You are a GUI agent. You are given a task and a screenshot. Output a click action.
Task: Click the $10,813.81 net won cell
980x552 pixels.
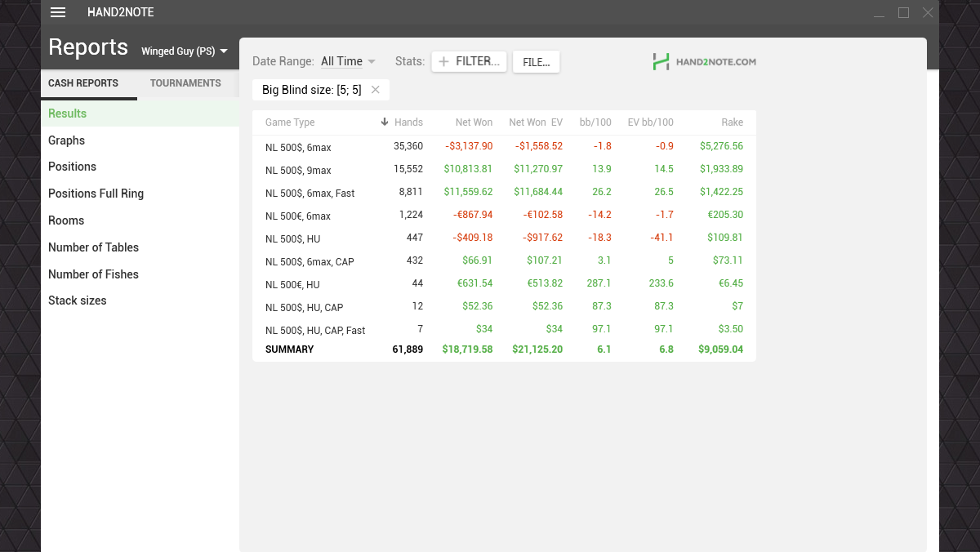point(468,169)
